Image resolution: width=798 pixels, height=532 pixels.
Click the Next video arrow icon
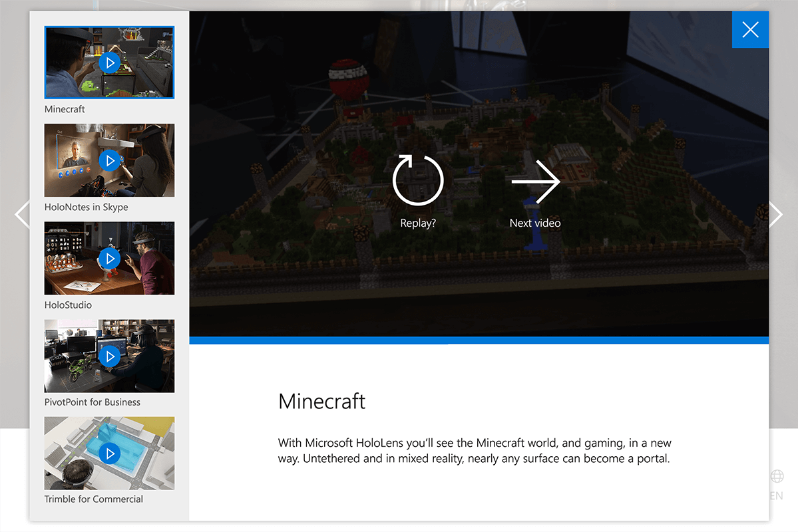536,181
